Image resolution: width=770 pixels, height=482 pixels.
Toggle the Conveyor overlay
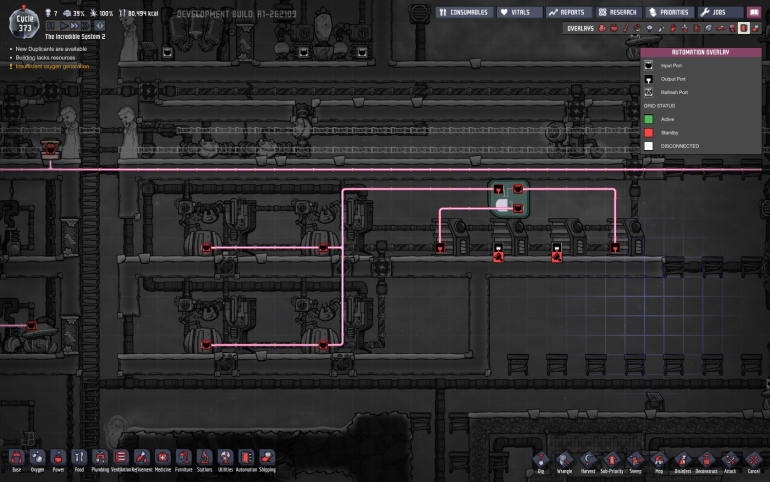(x=756, y=28)
